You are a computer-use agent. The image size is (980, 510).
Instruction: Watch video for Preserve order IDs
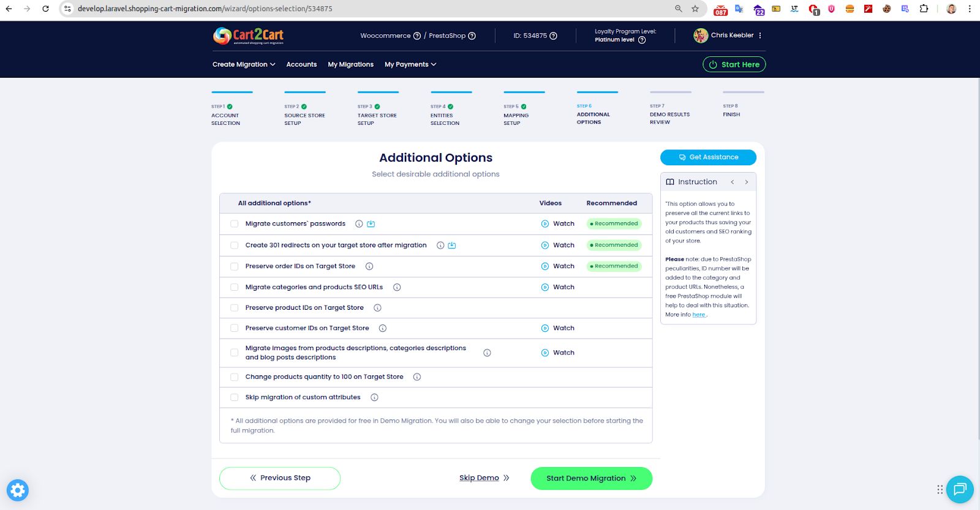[x=558, y=266]
